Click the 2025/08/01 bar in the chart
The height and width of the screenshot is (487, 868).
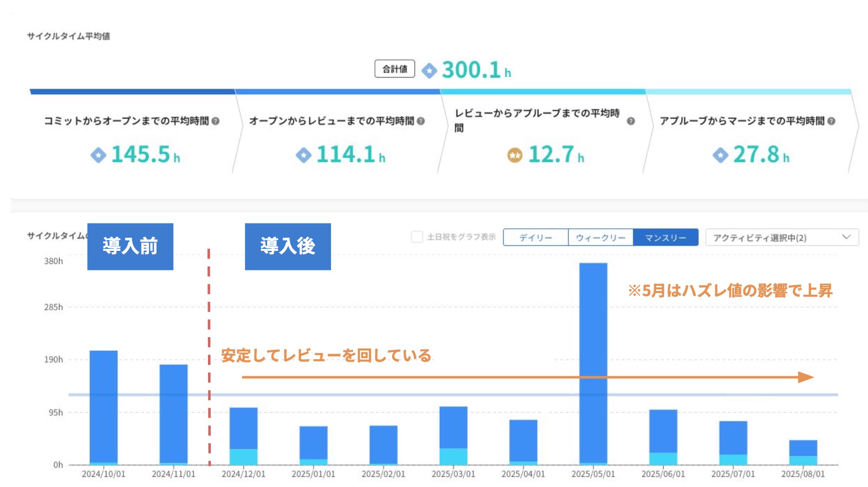coord(803,448)
